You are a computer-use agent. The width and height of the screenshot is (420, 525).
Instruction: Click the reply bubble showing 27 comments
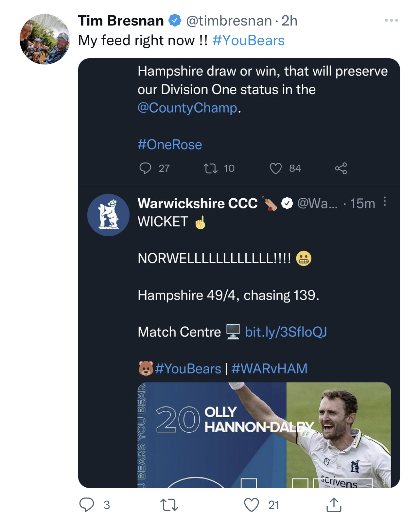pyautogui.click(x=145, y=168)
